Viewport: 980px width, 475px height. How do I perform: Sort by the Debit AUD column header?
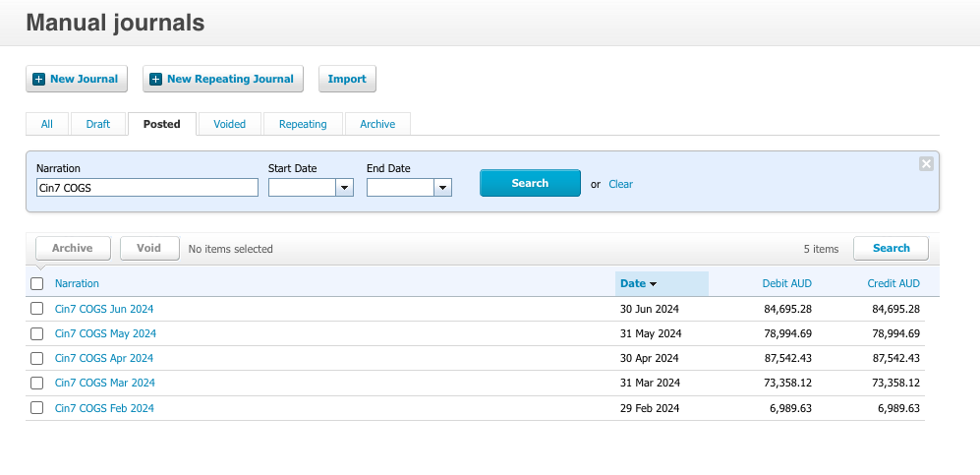click(x=786, y=283)
